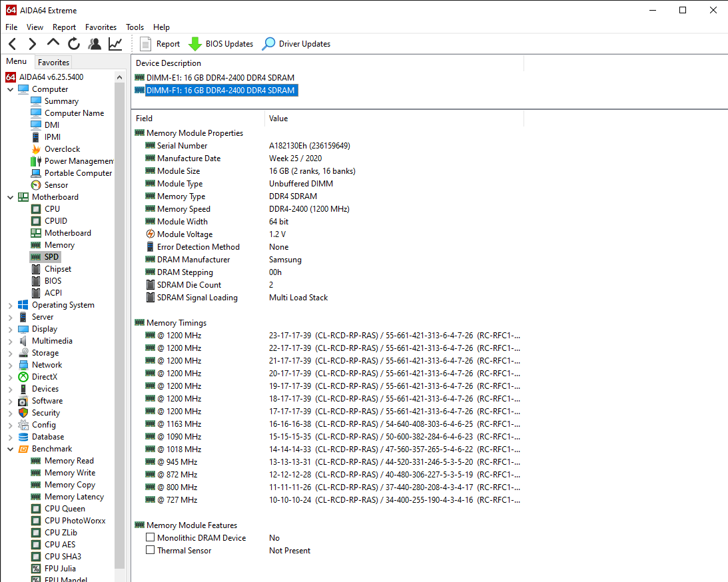Expand the Display tree node
The image size is (728, 582).
tap(10, 330)
